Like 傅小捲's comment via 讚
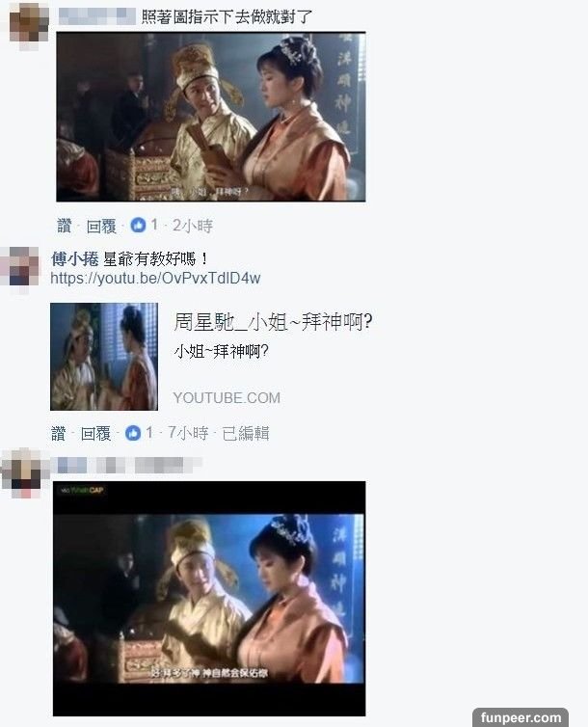Viewport: 588px width, 727px height. pyautogui.click(x=59, y=434)
